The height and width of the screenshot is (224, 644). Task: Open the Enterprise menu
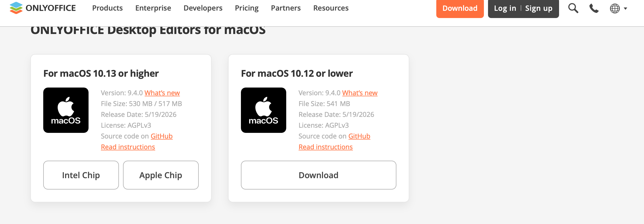(x=153, y=8)
